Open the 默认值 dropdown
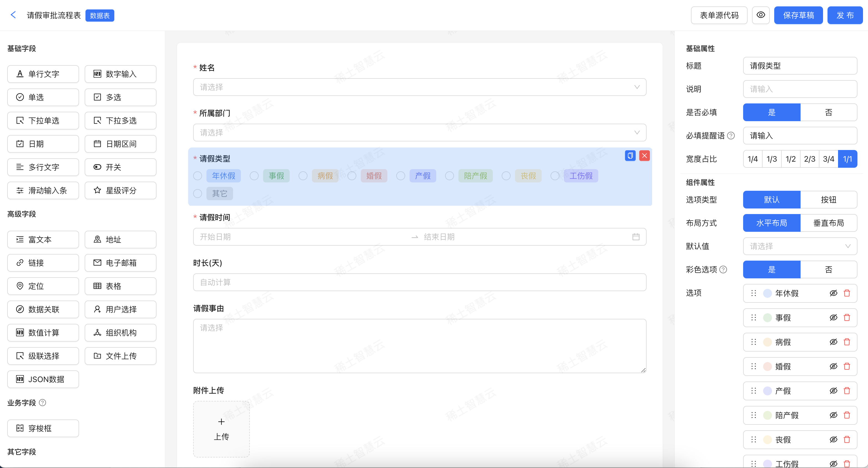The height and width of the screenshot is (468, 868). pyautogui.click(x=800, y=246)
